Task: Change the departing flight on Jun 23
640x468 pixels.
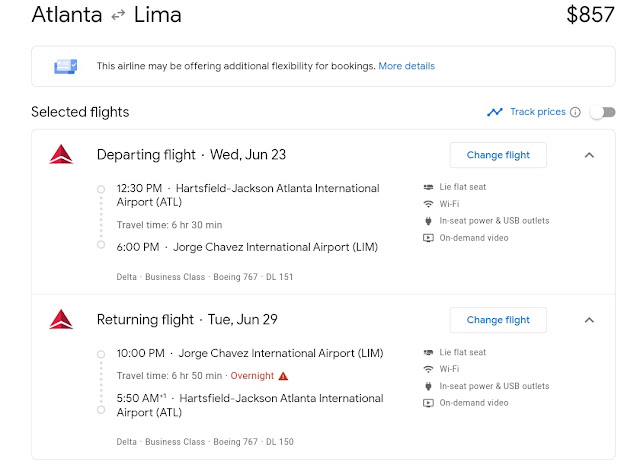Action: pyautogui.click(x=498, y=155)
